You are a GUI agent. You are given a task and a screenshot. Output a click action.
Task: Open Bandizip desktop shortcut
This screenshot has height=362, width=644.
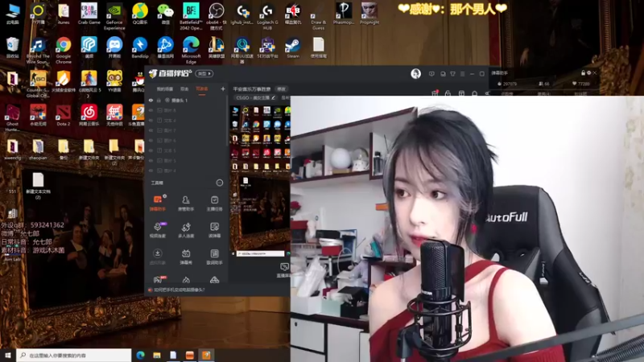[x=139, y=48]
